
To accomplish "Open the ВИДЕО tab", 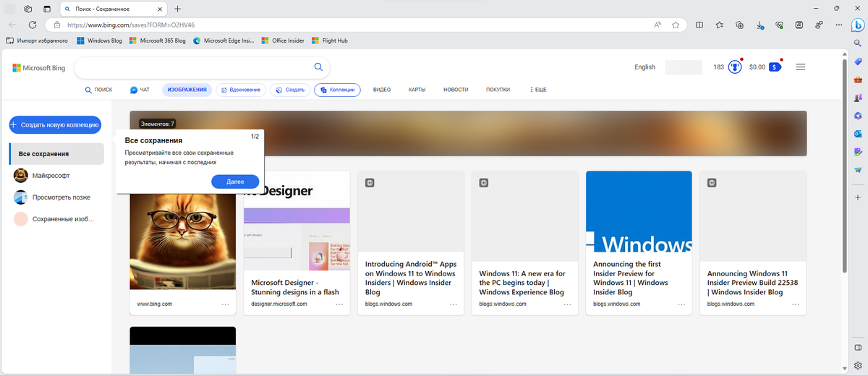I will pos(382,90).
